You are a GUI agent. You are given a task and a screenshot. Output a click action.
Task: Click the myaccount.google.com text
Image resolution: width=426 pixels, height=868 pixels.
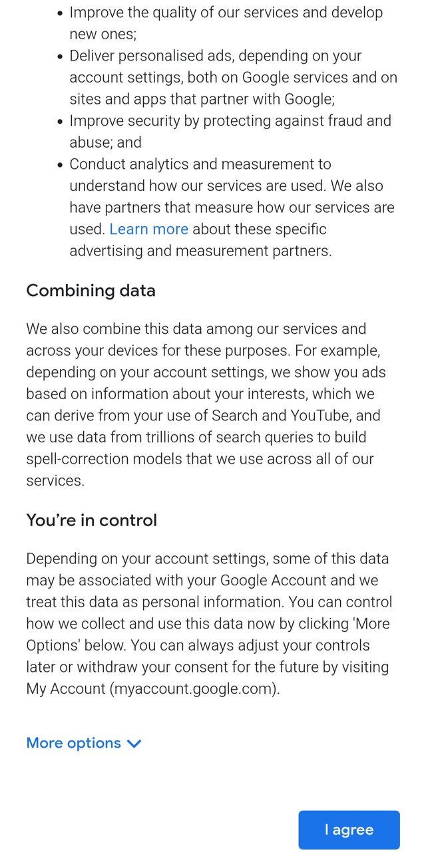(193, 688)
